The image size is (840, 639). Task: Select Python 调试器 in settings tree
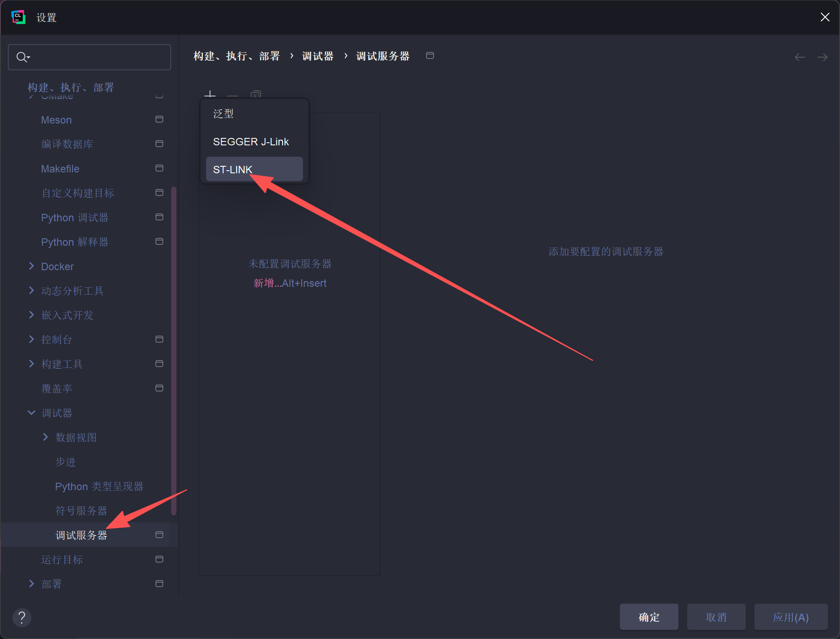(75, 218)
